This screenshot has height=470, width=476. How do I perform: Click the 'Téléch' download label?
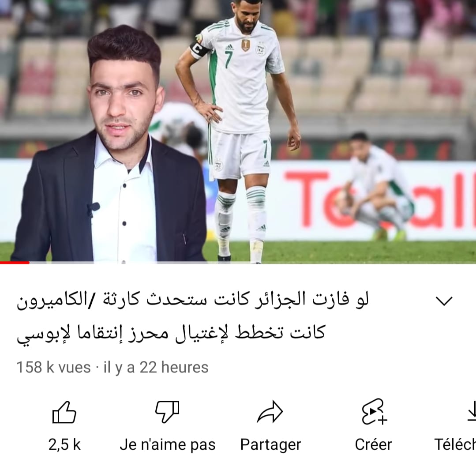pyautogui.click(x=455, y=445)
